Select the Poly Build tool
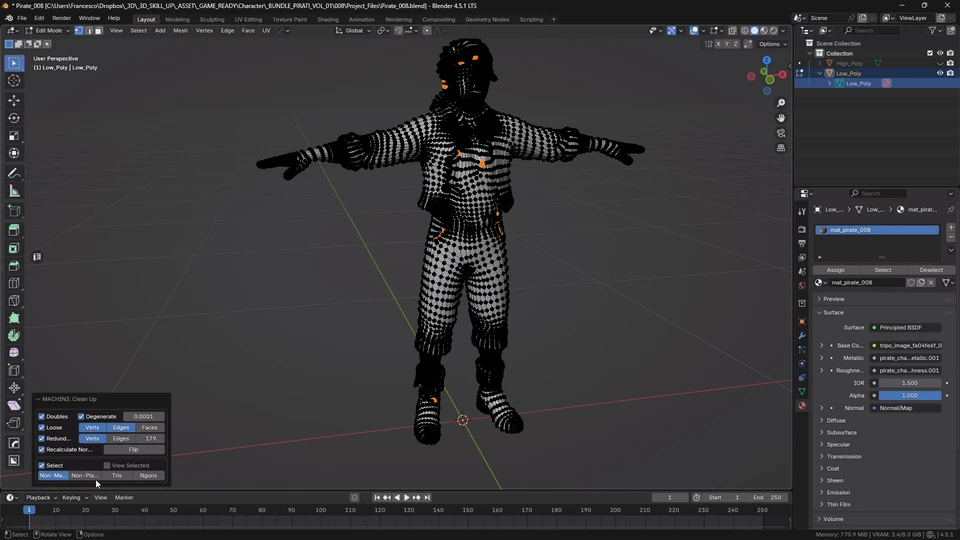 [x=14, y=318]
